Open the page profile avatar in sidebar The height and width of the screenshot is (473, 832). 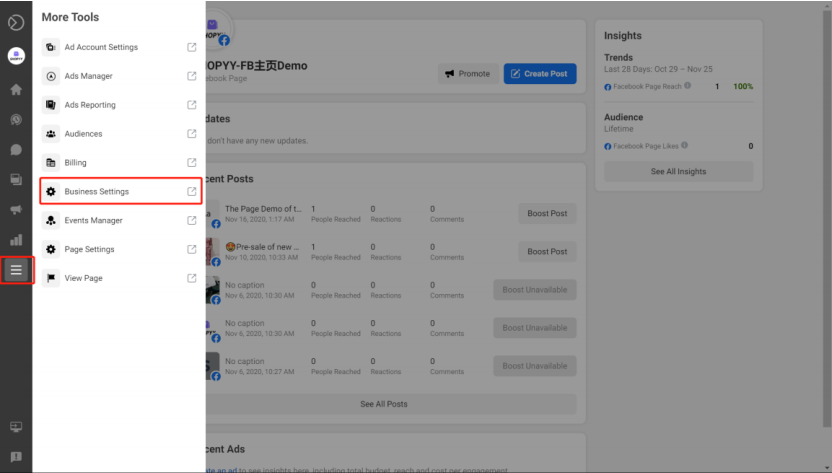(16, 56)
